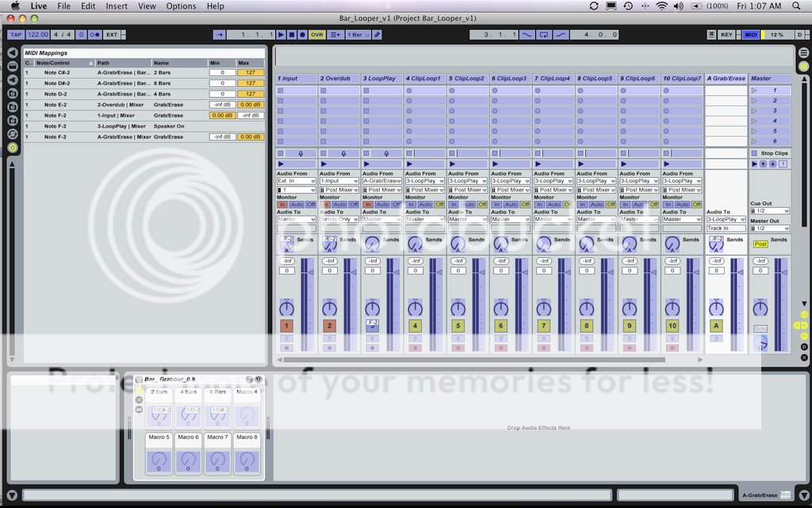The height and width of the screenshot is (508, 812).
Task: Open 3 LoopPlay Audio From 'A-Grab/Erase' dropdown
Action: 382,181
